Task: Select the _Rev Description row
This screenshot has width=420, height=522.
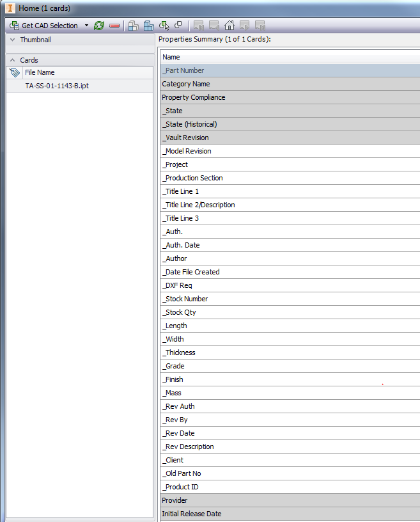Action: point(290,447)
